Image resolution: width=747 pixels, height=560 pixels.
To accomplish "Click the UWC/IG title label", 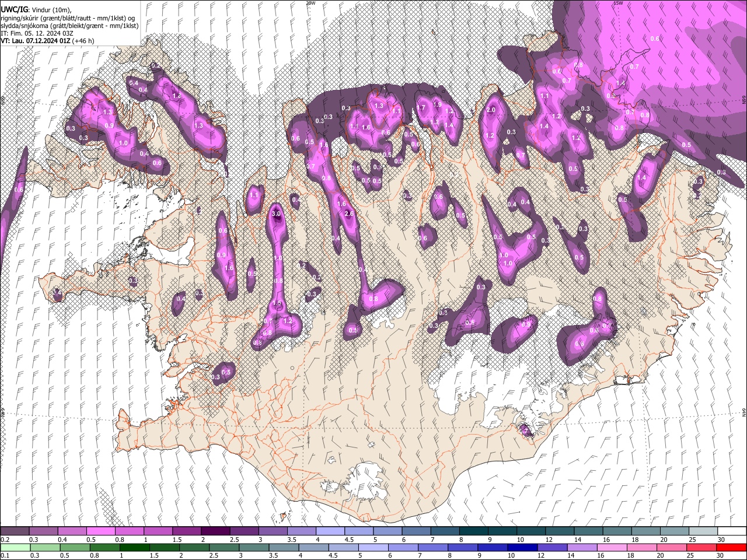I will pyautogui.click(x=14, y=9).
